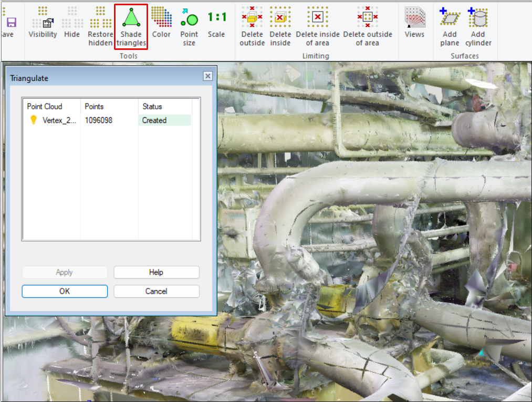Click Cancel in the Triangulate dialog
This screenshot has height=402, width=532.
pos(157,291)
